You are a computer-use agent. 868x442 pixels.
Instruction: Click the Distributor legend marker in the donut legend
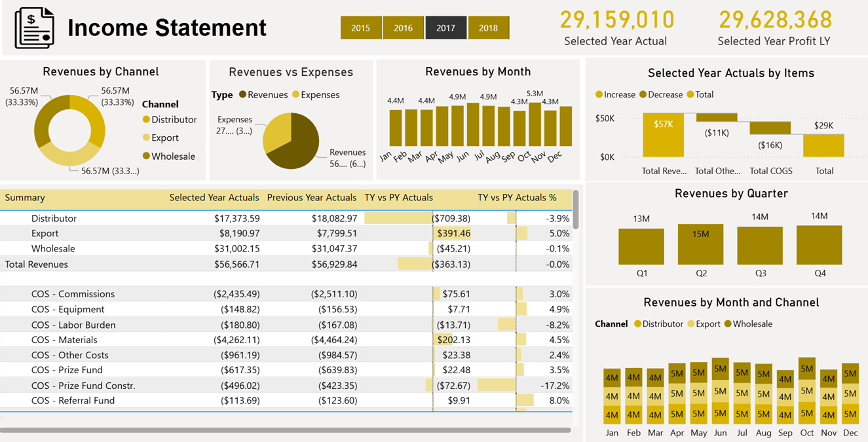click(x=147, y=120)
